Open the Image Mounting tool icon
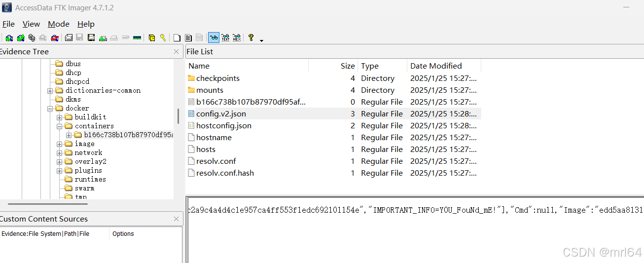The width and height of the screenshot is (644, 263). pos(32,38)
